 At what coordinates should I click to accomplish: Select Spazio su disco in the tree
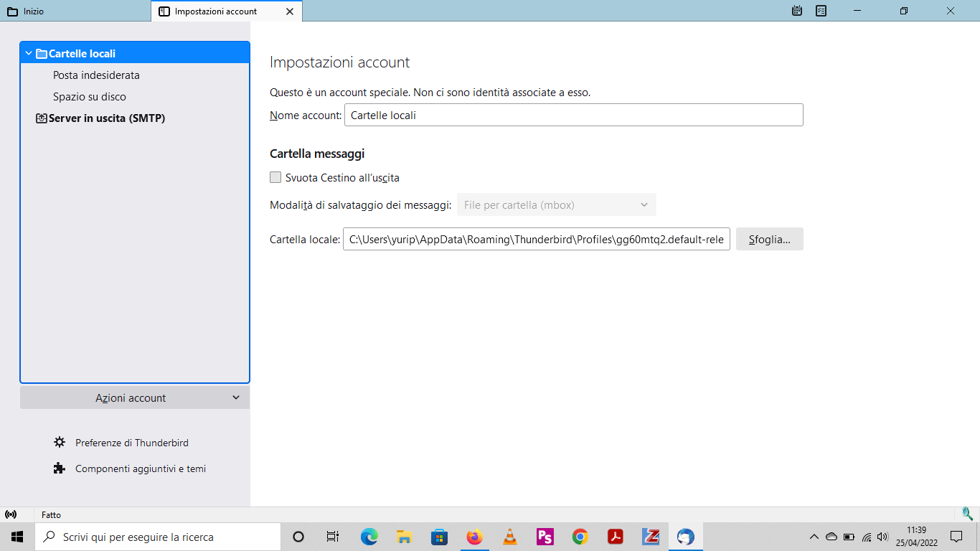pyautogui.click(x=90, y=96)
